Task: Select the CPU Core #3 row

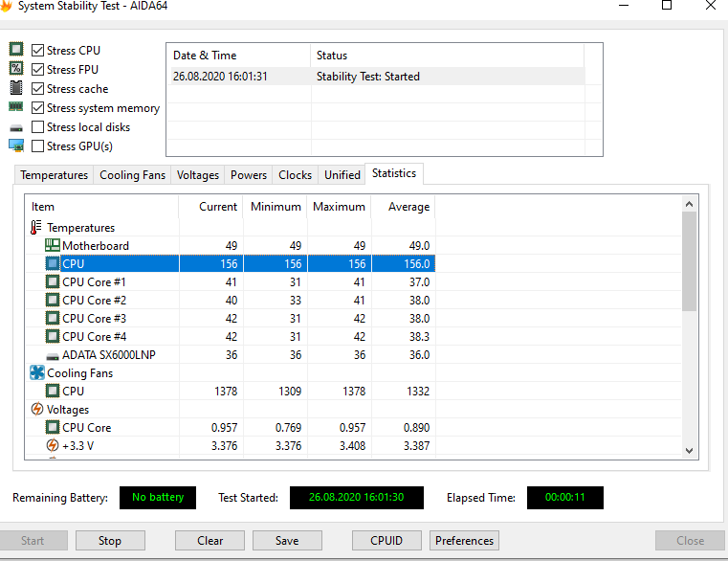Action: click(231, 319)
